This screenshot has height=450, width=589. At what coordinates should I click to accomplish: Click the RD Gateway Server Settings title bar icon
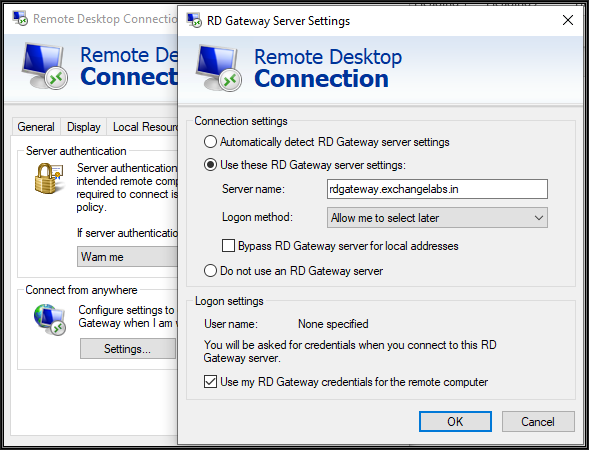[x=194, y=20]
